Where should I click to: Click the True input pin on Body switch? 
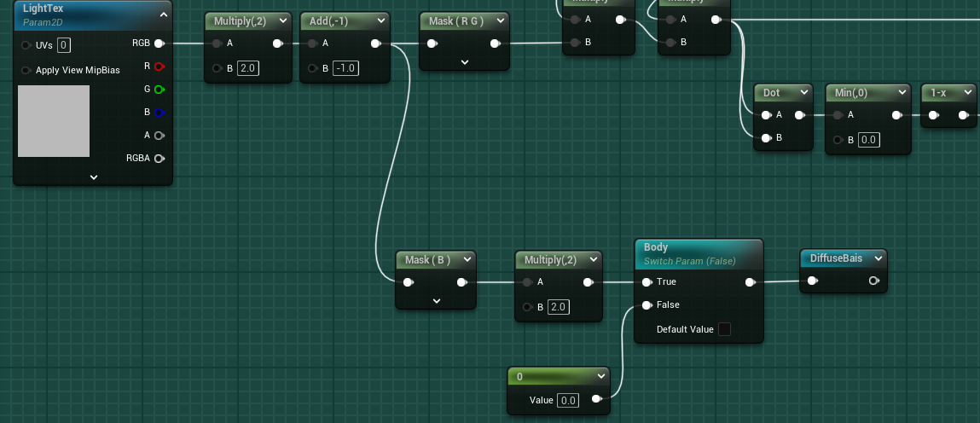(x=647, y=282)
